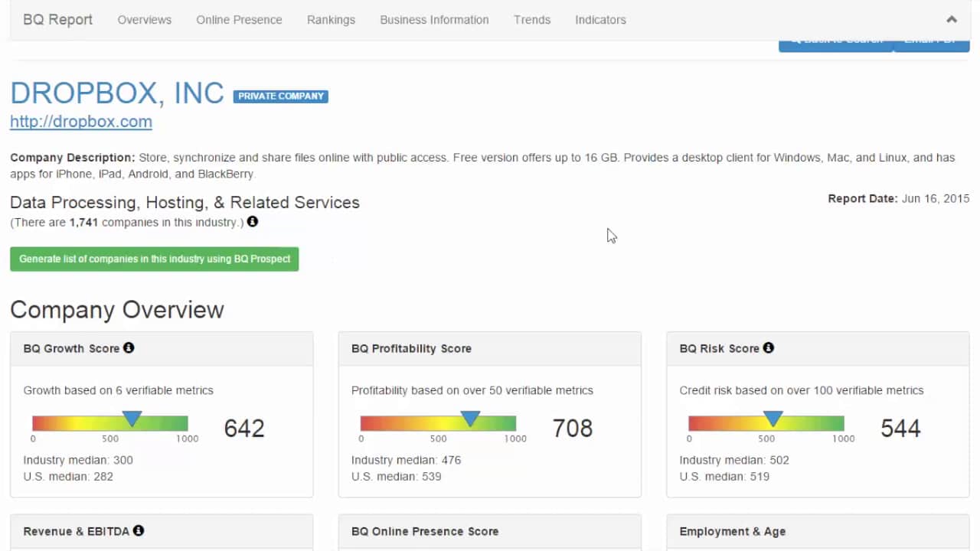This screenshot has height=551, width=980.
Task: Click the Industry median: 300 text
Action: tap(78, 460)
